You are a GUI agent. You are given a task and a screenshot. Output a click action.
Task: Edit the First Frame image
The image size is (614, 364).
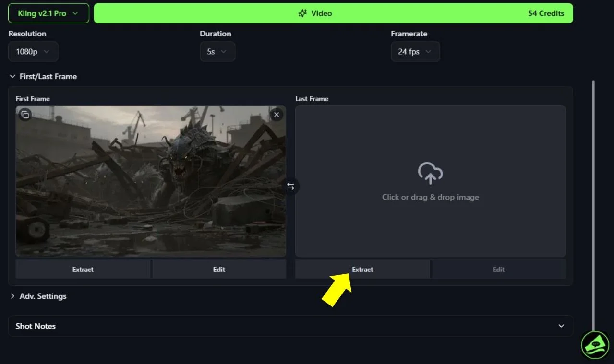click(x=218, y=269)
